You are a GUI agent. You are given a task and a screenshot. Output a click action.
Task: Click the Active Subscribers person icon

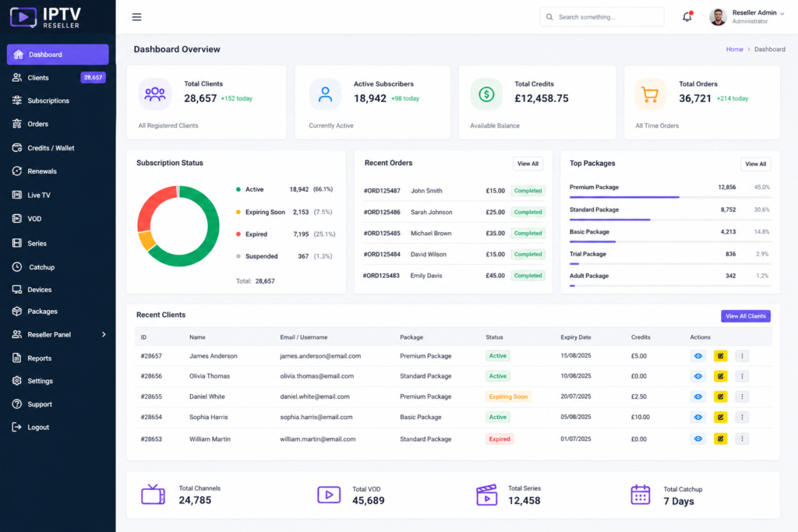(325, 94)
